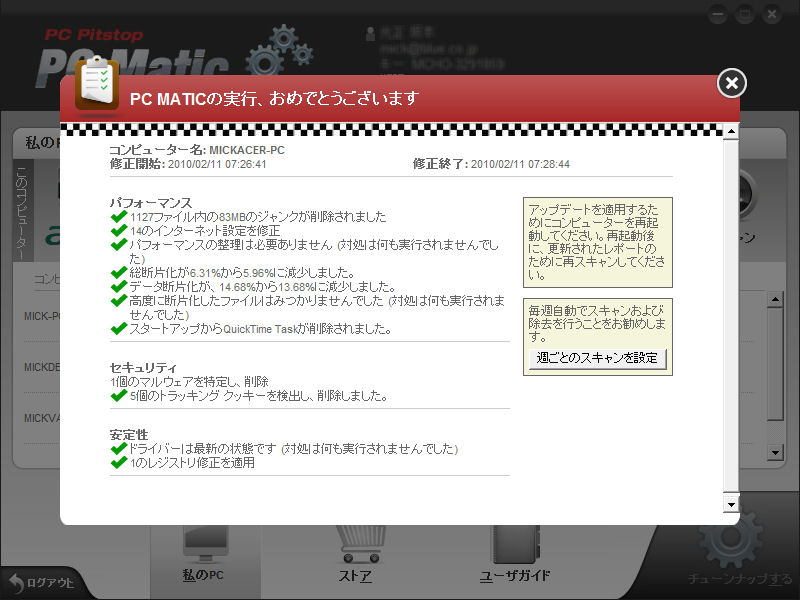Open the ストア tab

coord(354,576)
